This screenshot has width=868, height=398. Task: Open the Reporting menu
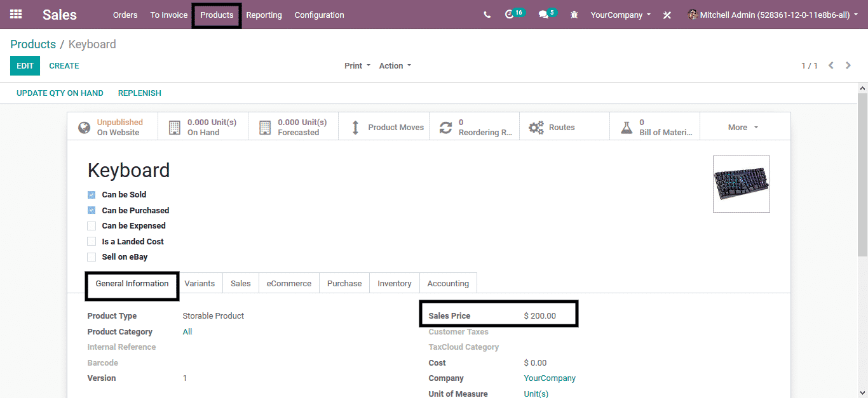tap(264, 15)
